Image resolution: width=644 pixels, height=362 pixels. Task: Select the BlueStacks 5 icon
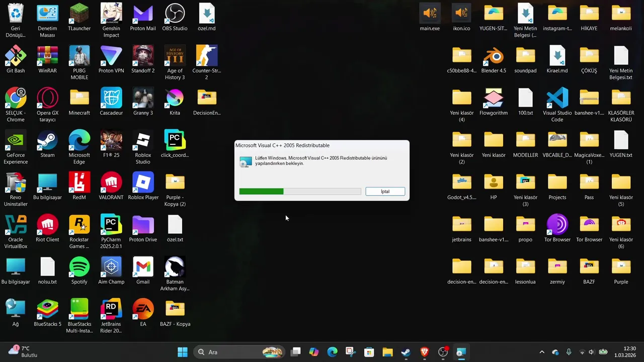[47, 313]
